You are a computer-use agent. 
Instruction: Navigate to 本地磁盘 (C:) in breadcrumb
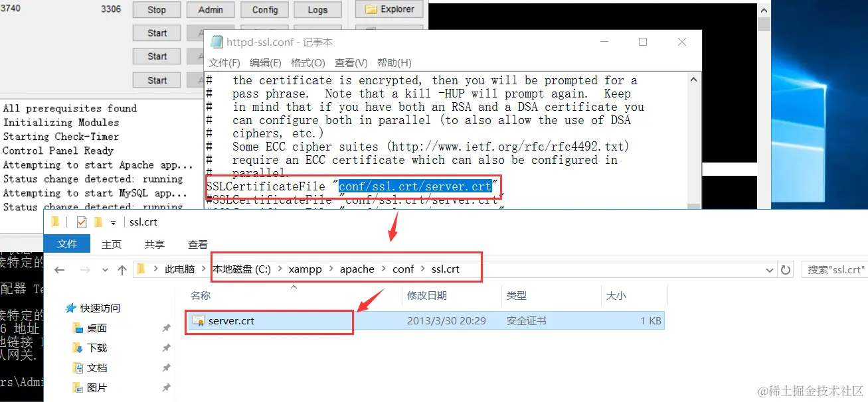pyautogui.click(x=242, y=269)
